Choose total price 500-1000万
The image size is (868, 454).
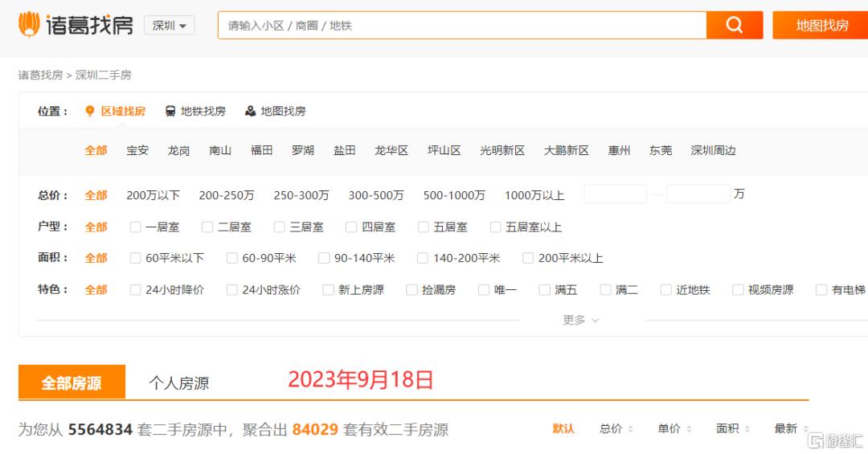pos(454,195)
